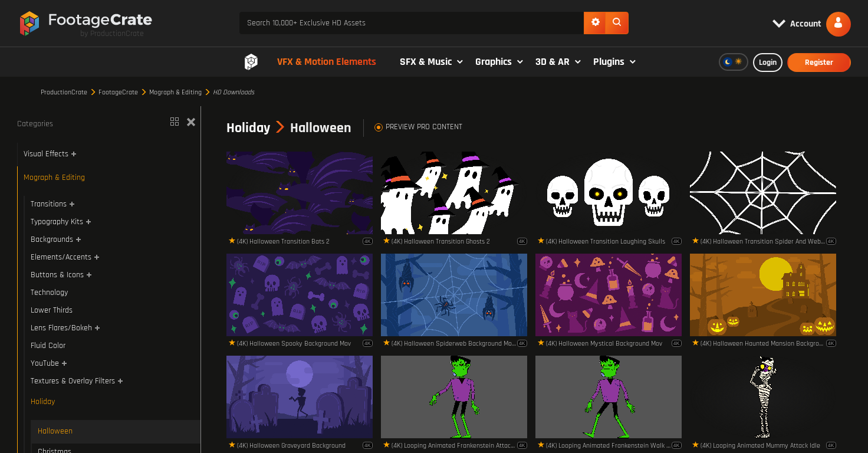Viewport: 868px width, 453px height.
Task: Close the Categories sidebar
Action: click(191, 122)
